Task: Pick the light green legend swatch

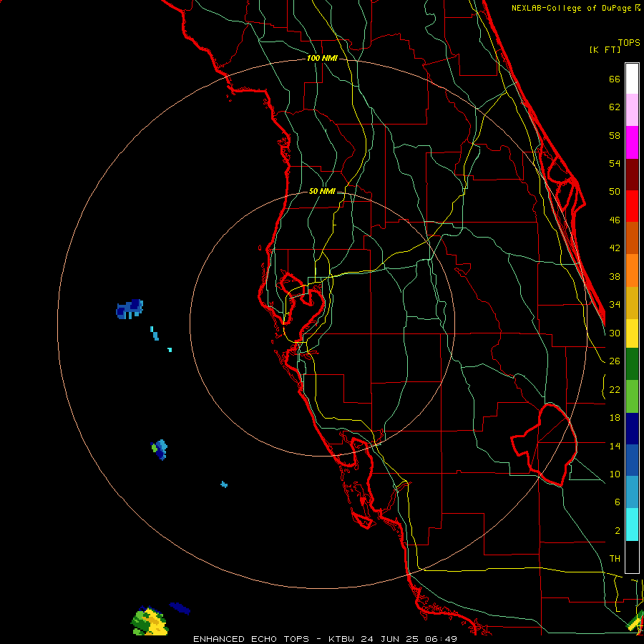Action: (632, 396)
